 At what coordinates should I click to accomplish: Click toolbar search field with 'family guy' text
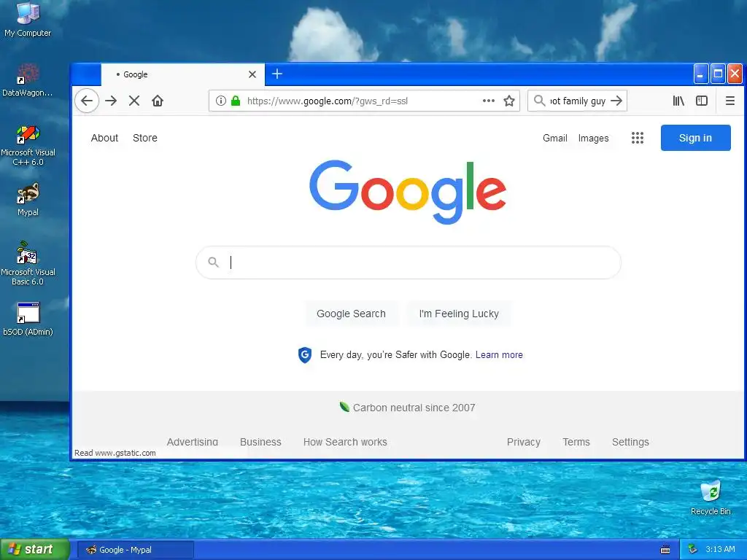pos(578,101)
